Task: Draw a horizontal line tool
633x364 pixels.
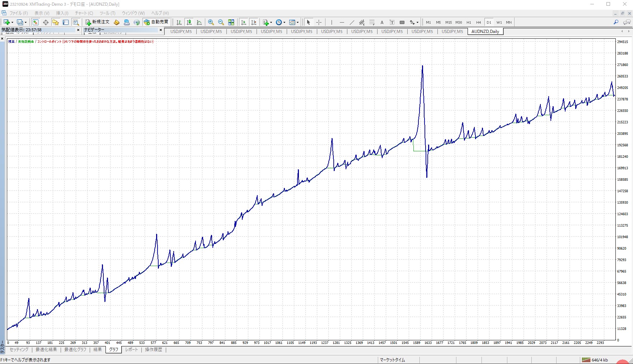Action: click(x=342, y=22)
